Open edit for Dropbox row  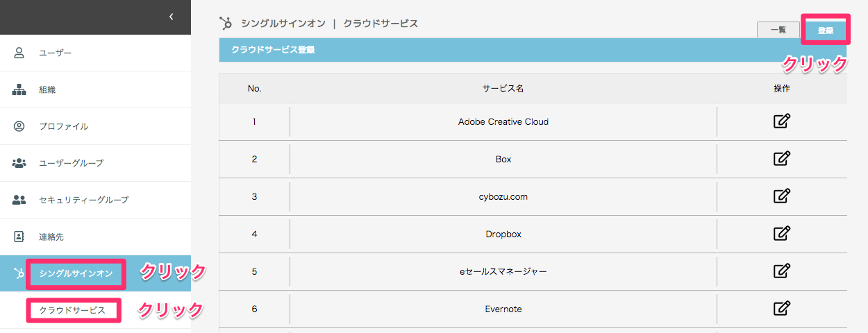(782, 234)
